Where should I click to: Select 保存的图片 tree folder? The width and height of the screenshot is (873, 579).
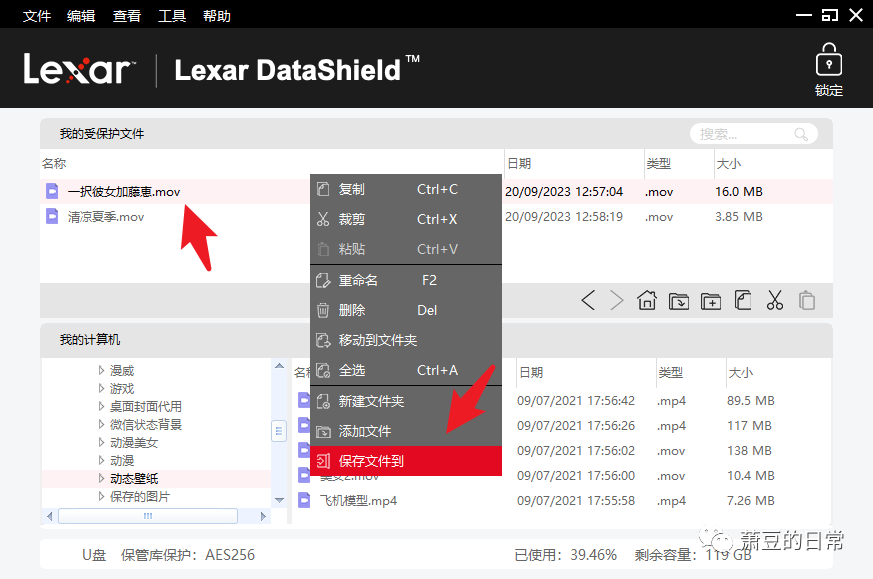click(140, 497)
